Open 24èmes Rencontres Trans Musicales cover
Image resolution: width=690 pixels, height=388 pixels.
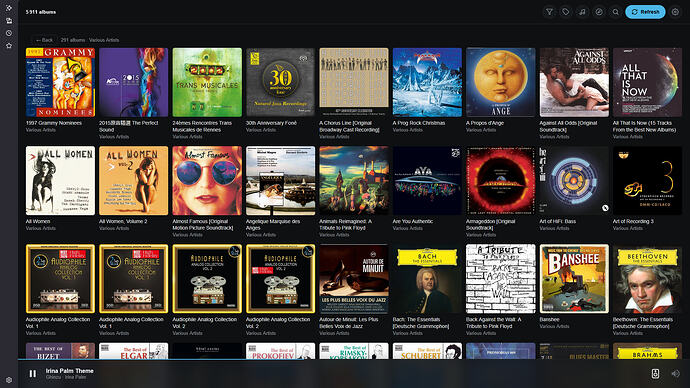207,82
